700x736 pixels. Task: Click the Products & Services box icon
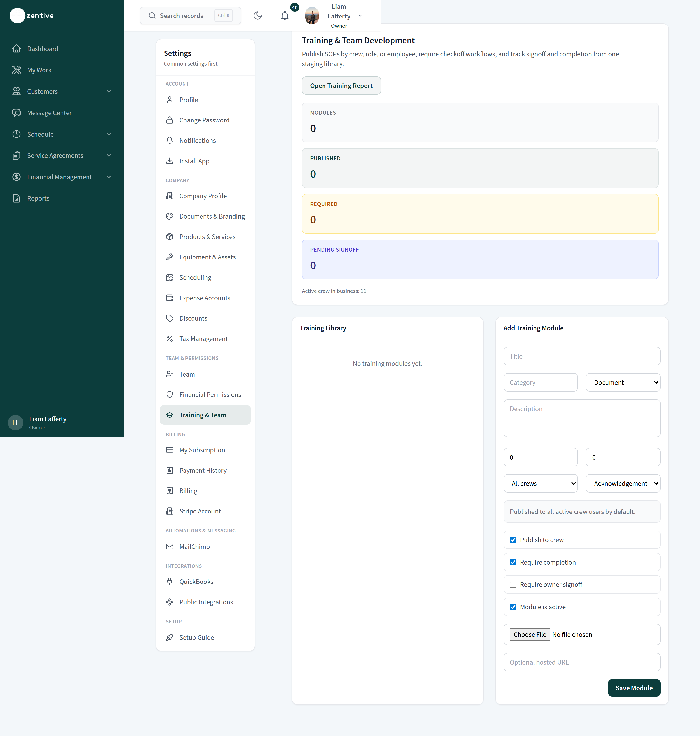(x=170, y=237)
